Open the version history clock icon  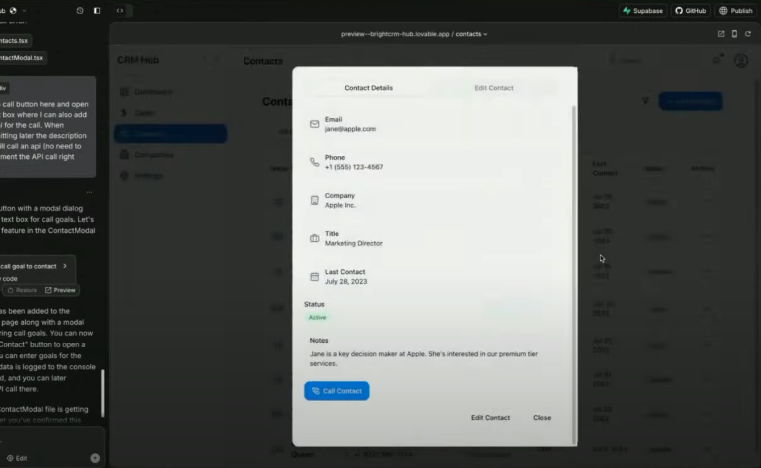tap(80, 10)
